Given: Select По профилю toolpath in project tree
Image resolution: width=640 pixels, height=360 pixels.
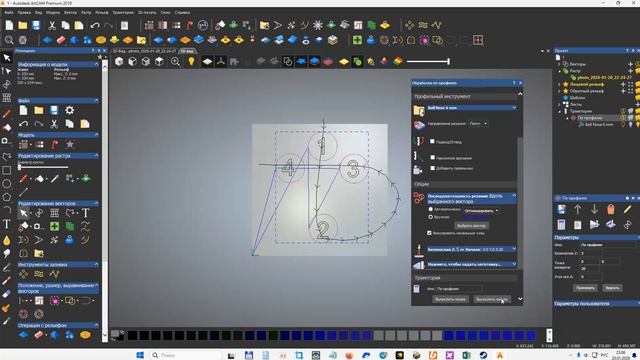Looking at the screenshot, I should (x=590, y=118).
